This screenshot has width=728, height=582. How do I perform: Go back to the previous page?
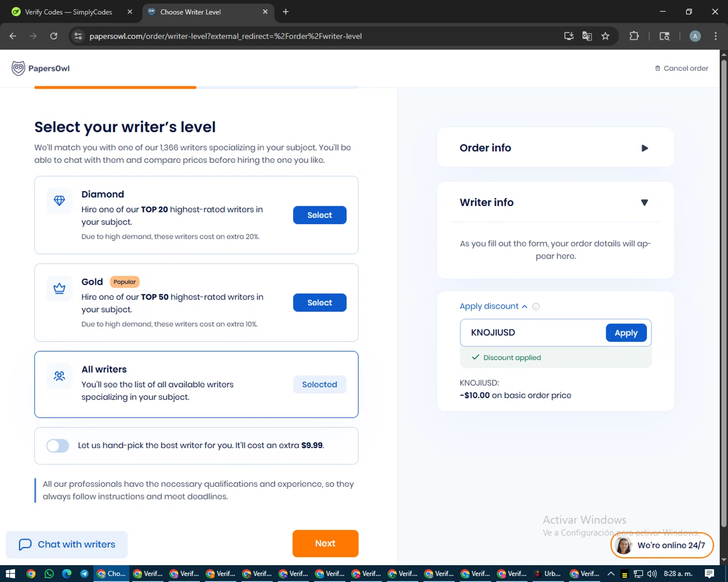pyautogui.click(x=13, y=36)
